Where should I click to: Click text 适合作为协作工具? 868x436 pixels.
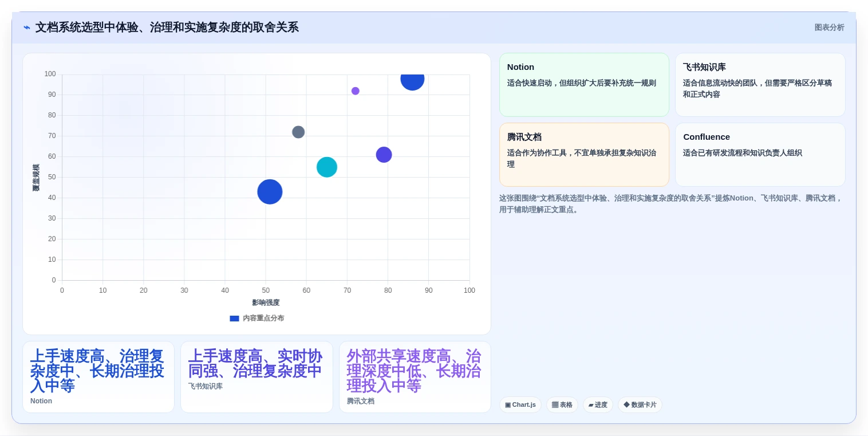click(582, 159)
